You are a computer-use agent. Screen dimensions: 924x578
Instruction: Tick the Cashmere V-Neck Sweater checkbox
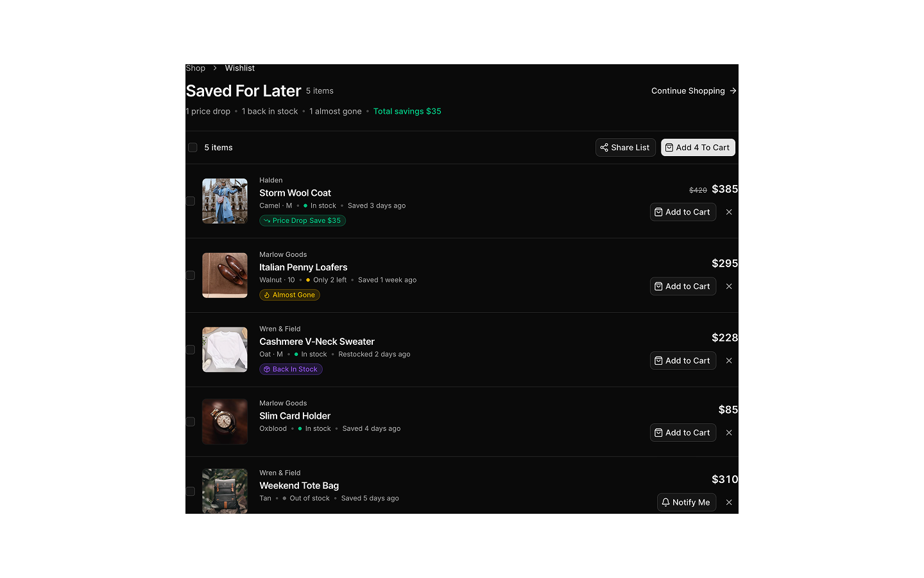point(191,350)
